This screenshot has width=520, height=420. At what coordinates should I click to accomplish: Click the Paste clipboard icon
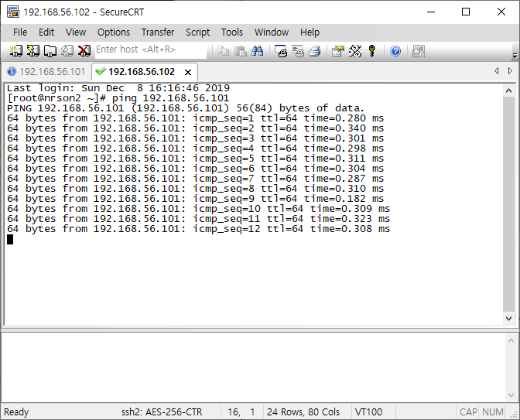click(240, 51)
